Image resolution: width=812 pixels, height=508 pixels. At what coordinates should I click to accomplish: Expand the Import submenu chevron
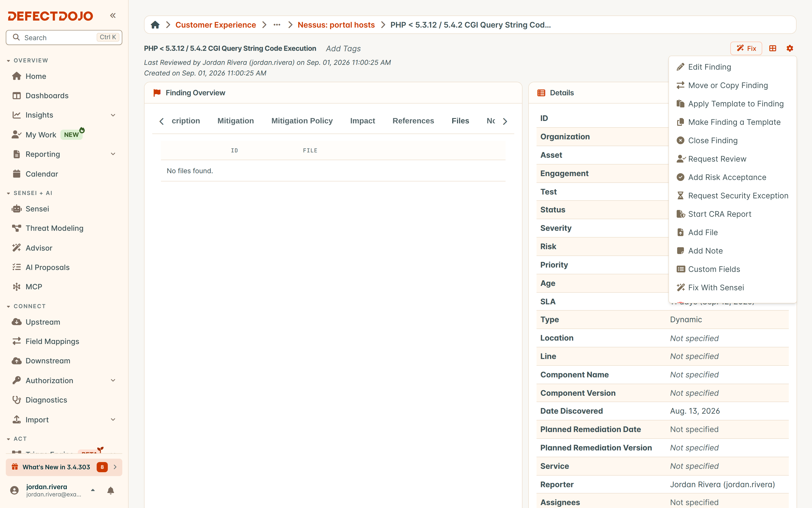pyautogui.click(x=113, y=420)
